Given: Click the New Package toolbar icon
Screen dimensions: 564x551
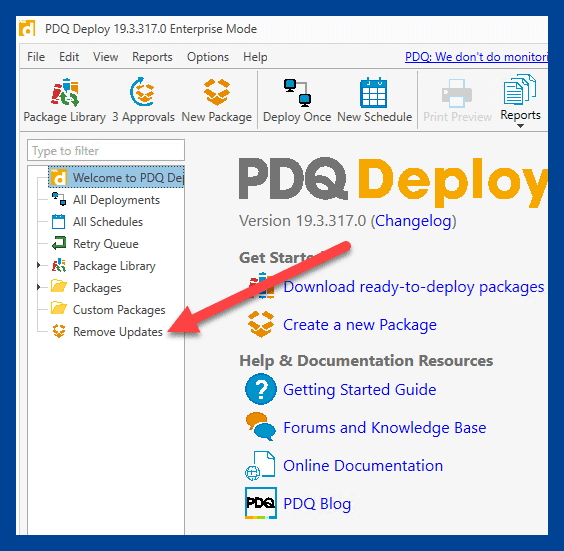Looking at the screenshot, I should pos(217,92).
